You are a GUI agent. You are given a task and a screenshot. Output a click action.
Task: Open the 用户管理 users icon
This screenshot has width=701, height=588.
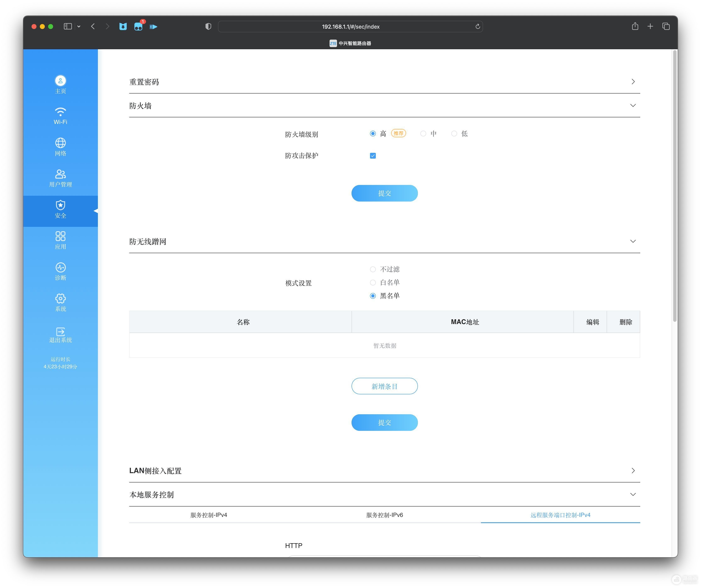[60, 174]
